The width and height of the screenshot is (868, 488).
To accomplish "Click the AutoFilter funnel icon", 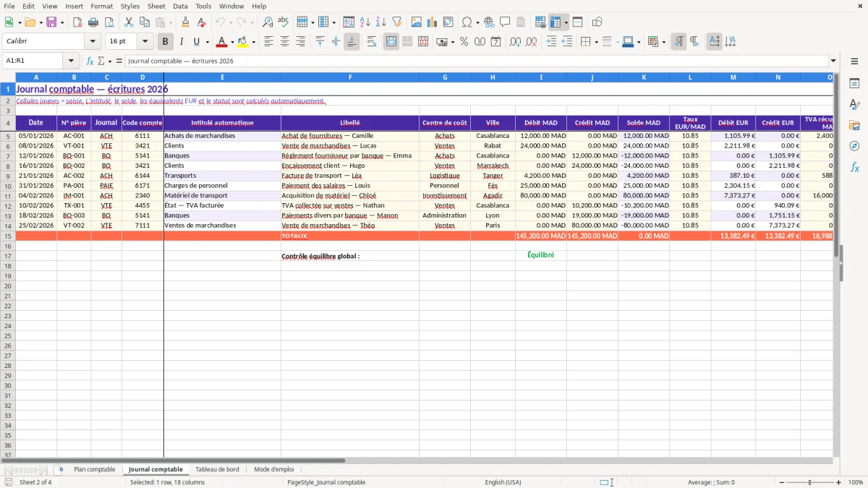I will click(x=397, y=22).
